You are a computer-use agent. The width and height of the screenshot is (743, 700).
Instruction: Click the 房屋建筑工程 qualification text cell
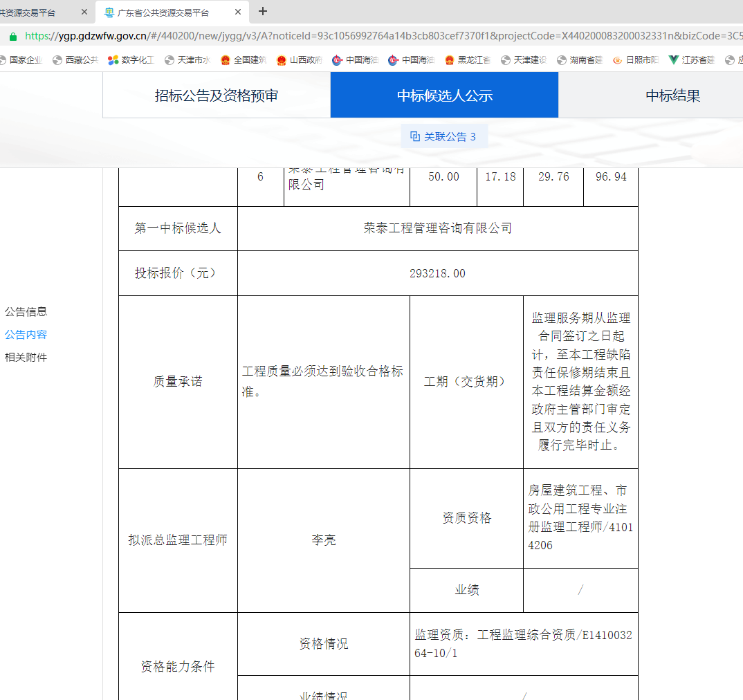(x=580, y=518)
